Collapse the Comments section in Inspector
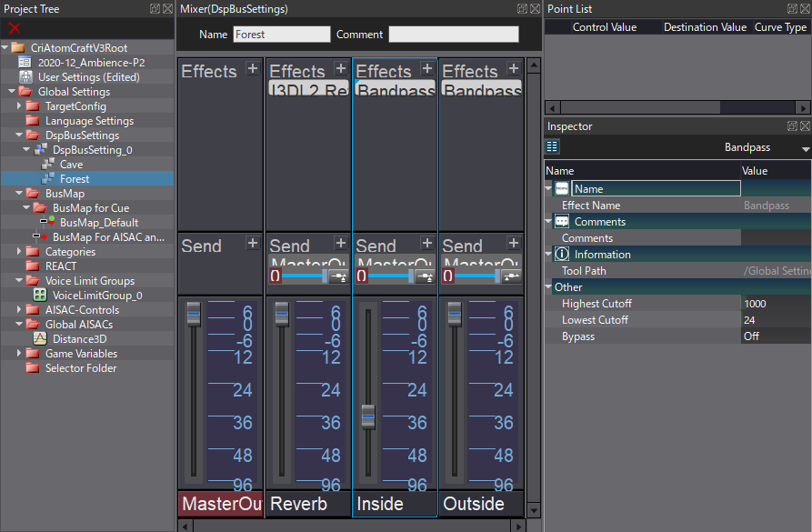The image size is (812, 532). click(549, 221)
